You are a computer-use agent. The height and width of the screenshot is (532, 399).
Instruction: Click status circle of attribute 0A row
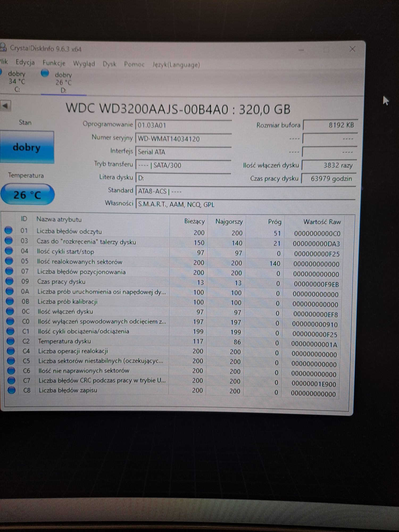point(10,291)
